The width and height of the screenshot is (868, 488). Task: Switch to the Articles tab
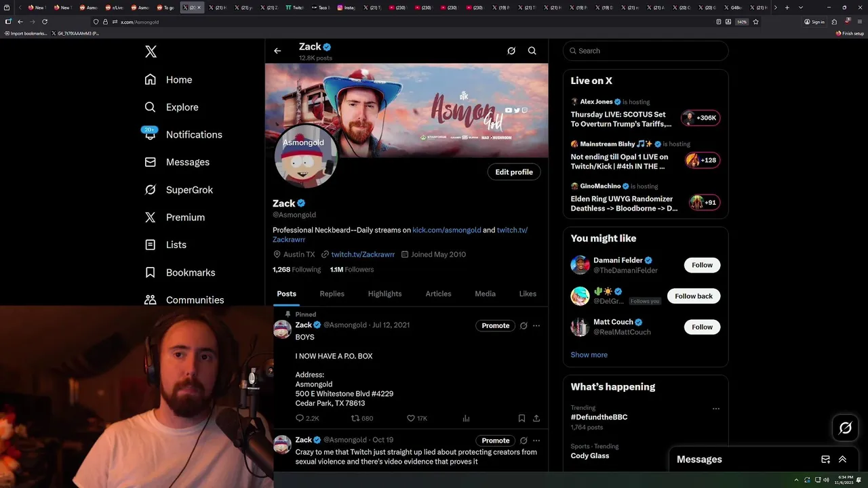(438, 293)
